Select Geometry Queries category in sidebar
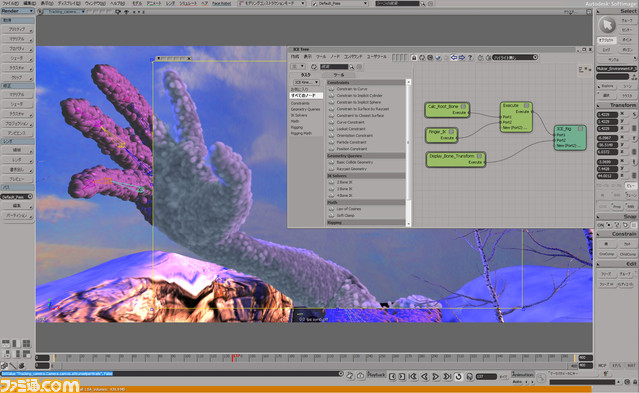This screenshot has width=639, height=393. [x=305, y=109]
